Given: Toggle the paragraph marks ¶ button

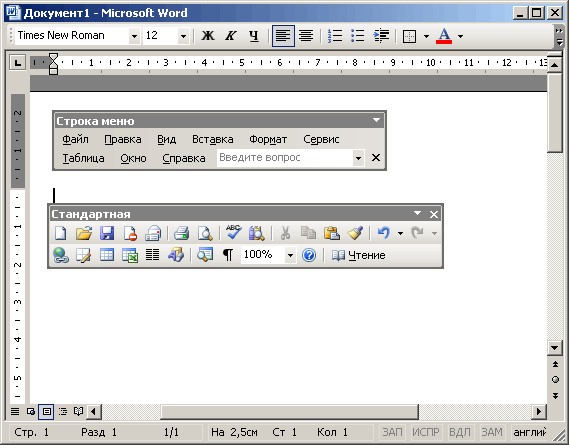Looking at the screenshot, I should point(228,255).
